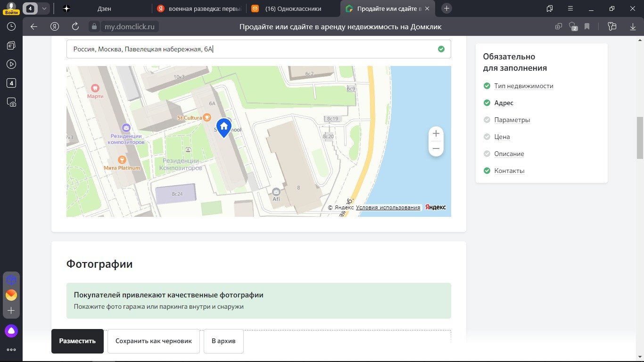This screenshot has height=362, width=644.
Task: Click the Яндекс logo on the map
Action: [436, 207]
